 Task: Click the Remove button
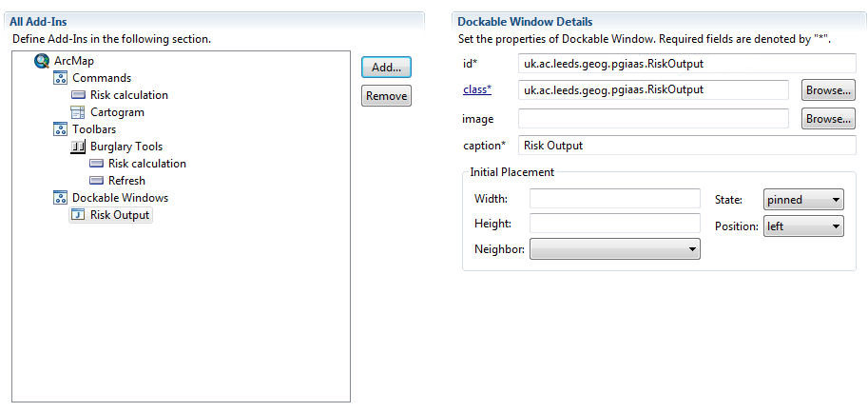pyautogui.click(x=386, y=96)
